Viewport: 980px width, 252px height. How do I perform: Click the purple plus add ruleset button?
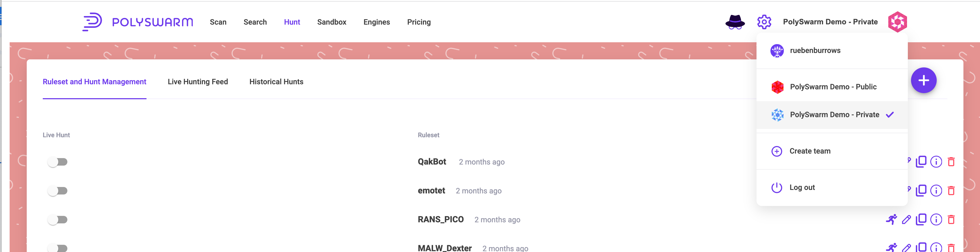click(x=923, y=80)
